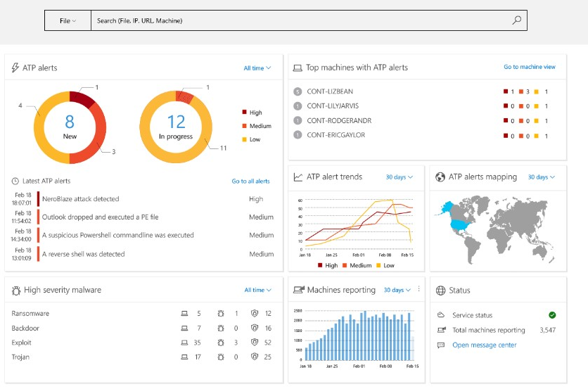The height and width of the screenshot is (389, 588).
Task: Expand ATP alerts All time dropdown
Action: (257, 68)
